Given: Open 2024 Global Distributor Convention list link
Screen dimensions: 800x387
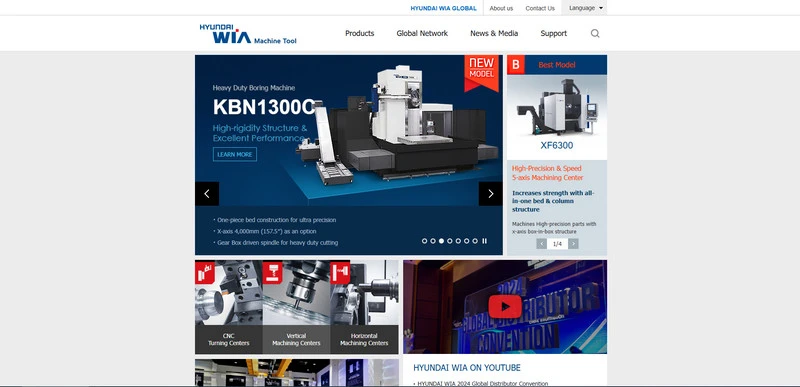Looking at the screenshot, I should click(483, 383).
